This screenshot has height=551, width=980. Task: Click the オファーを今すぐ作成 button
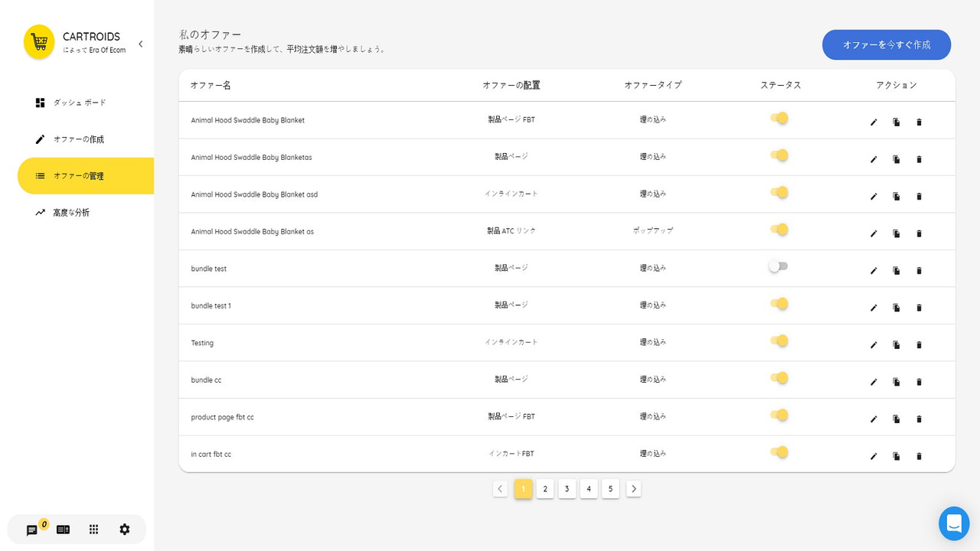[x=887, y=44]
